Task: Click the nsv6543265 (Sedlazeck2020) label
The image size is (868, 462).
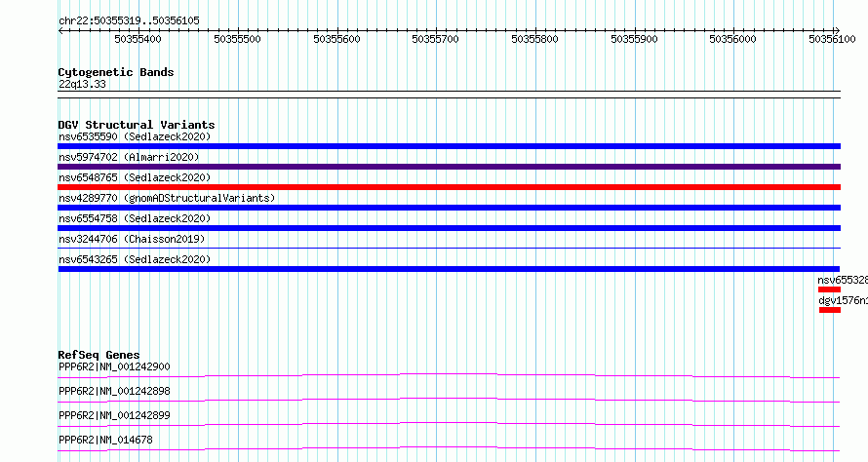Action: coord(135,259)
